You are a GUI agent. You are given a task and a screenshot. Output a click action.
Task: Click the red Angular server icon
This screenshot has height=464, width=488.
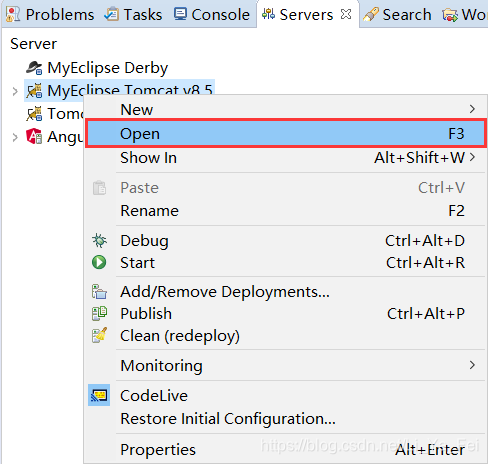tap(34, 136)
